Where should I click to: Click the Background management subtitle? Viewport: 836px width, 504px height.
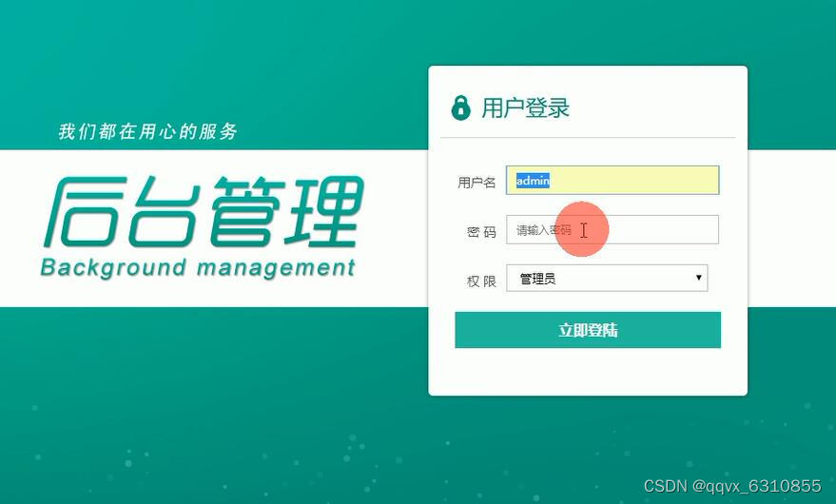pos(198,268)
